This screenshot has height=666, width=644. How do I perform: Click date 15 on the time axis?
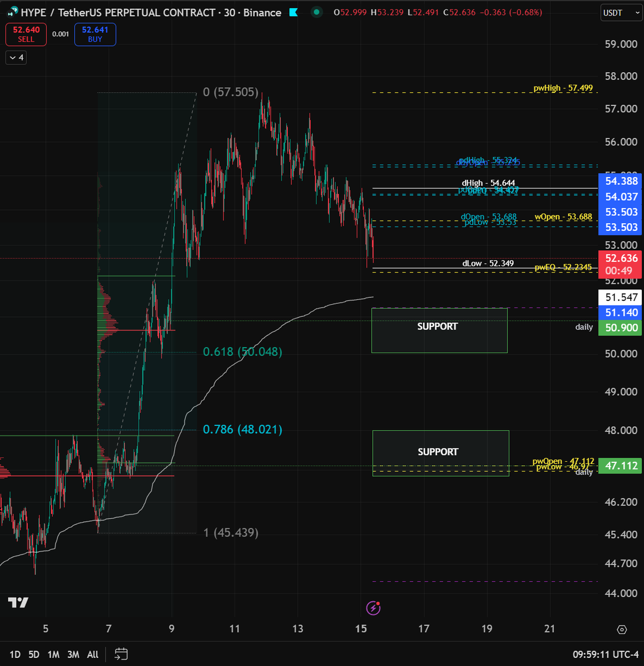pos(361,629)
